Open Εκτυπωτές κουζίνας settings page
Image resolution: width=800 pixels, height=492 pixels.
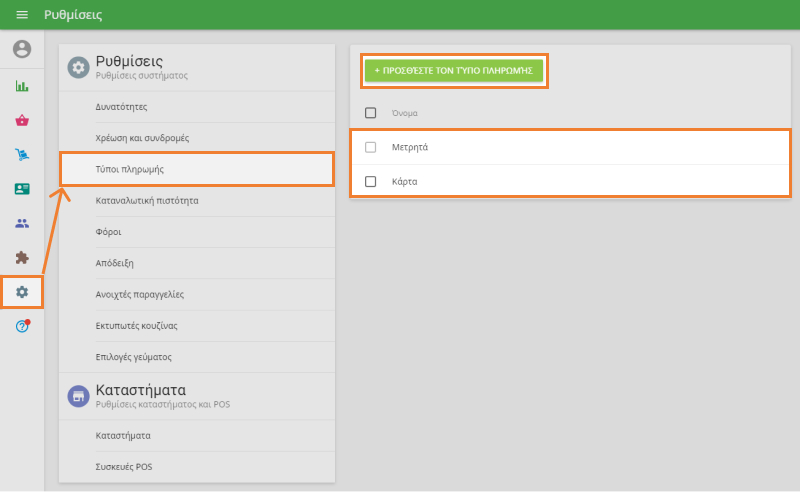(x=137, y=325)
